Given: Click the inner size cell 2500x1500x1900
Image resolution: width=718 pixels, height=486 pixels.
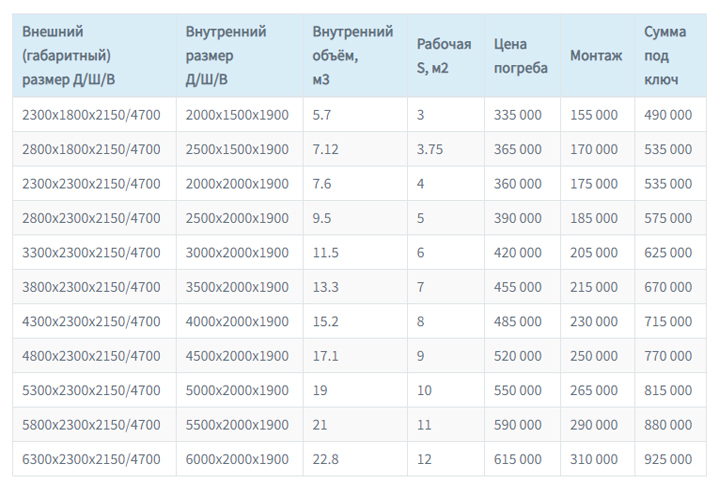Looking at the screenshot, I should point(237,149).
